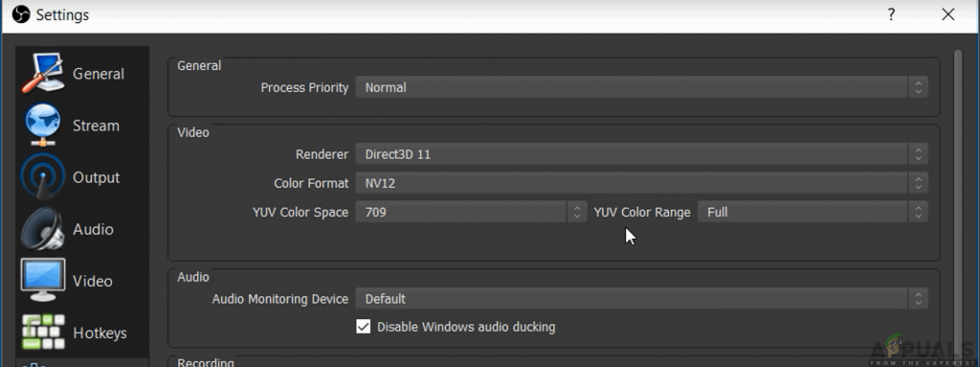Viewport: 980px width, 367px height.
Task: Switch to the Output settings page
Action: pyautogui.click(x=82, y=177)
